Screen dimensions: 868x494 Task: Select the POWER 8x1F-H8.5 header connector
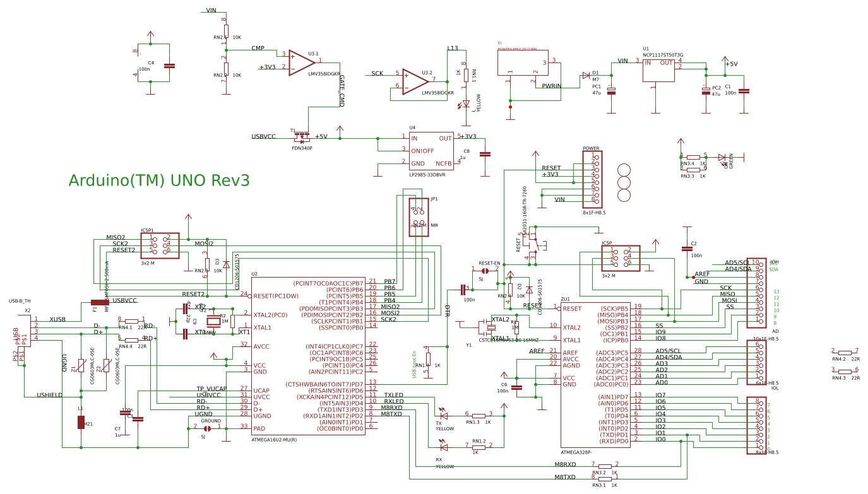click(592, 180)
